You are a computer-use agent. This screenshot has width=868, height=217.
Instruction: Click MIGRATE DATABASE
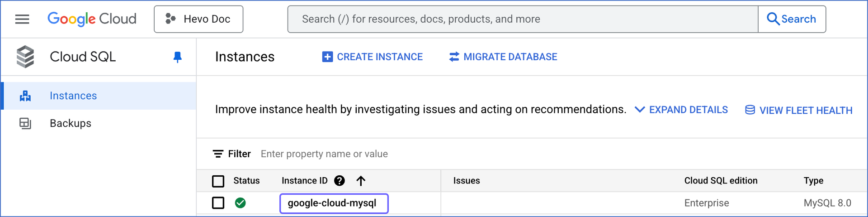[x=503, y=57]
